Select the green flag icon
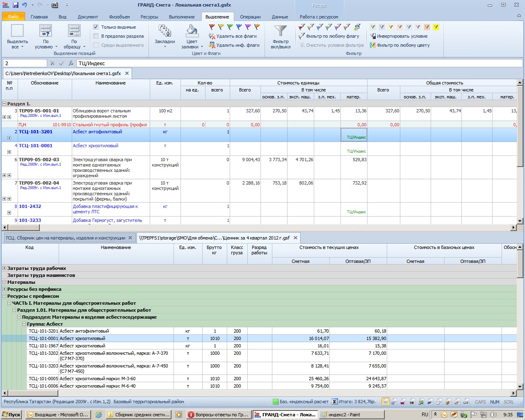525x420 pixels. (230, 27)
